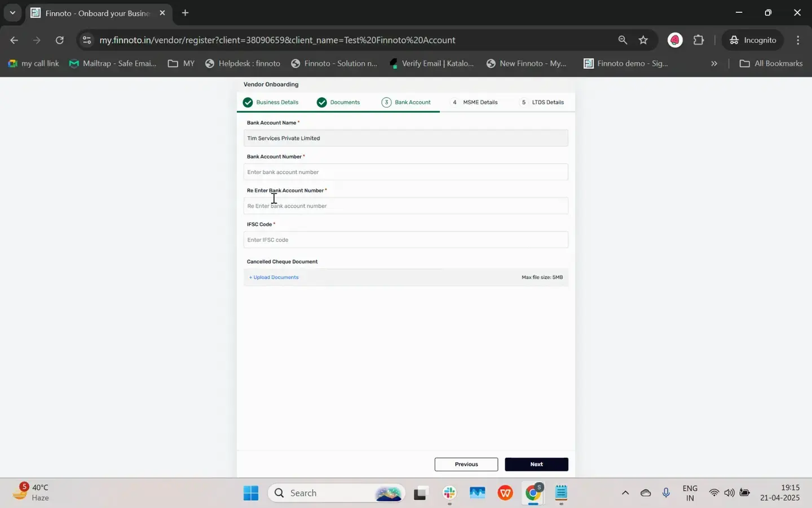Click the zoom magnifier in address bar
The height and width of the screenshot is (508, 812).
623,40
